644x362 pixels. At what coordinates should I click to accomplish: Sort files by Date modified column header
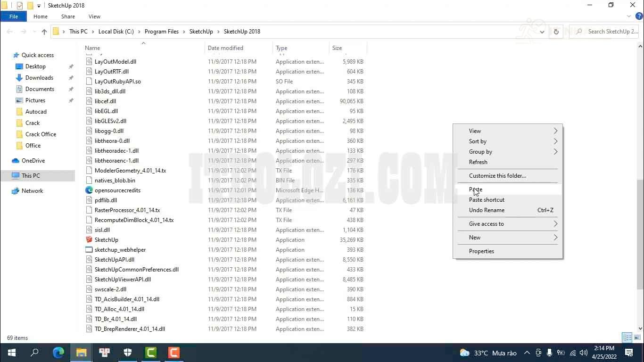click(225, 48)
